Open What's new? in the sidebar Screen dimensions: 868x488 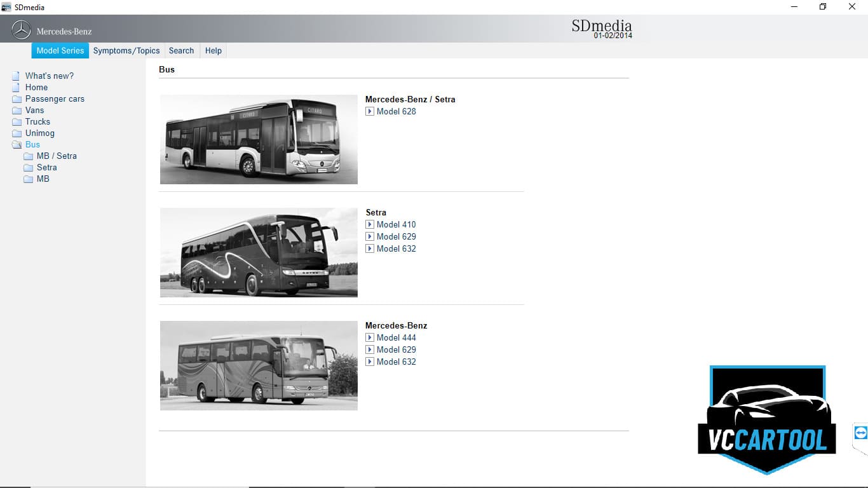(x=50, y=76)
